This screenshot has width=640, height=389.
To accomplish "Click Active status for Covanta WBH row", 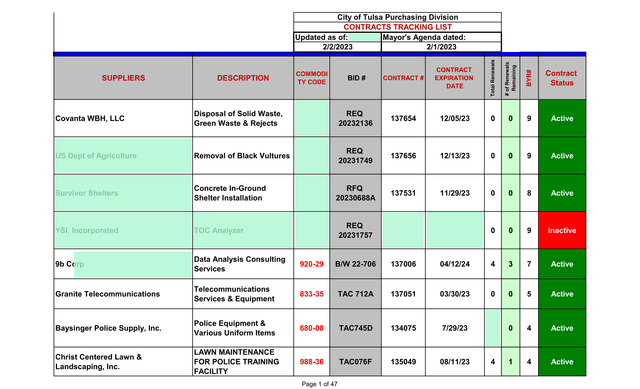I will 562,118.
